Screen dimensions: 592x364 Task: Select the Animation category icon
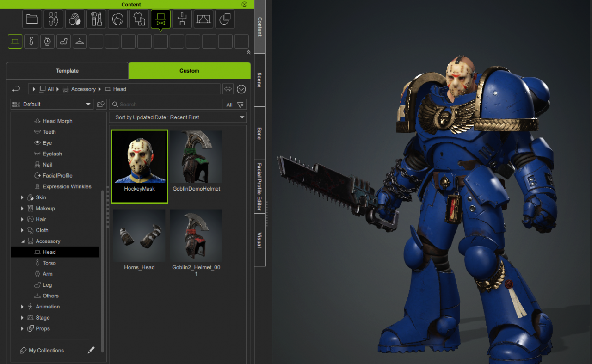point(182,19)
